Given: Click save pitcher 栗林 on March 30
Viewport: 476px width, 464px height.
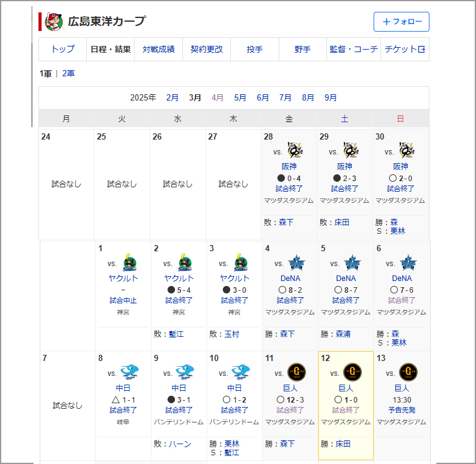Looking at the screenshot, I should click(398, 231).
